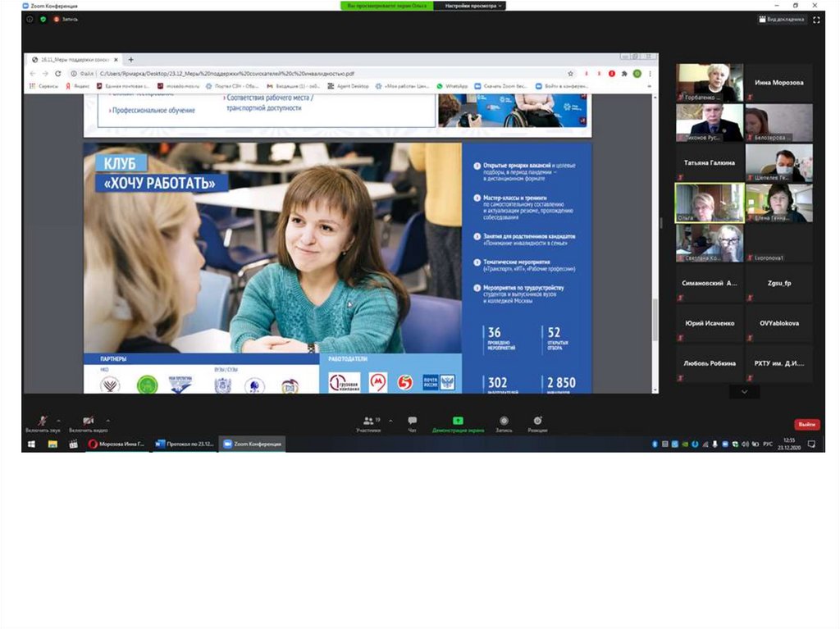
Task: Open the Agent Desktop bookmark
Action: (x=348, y=86)
